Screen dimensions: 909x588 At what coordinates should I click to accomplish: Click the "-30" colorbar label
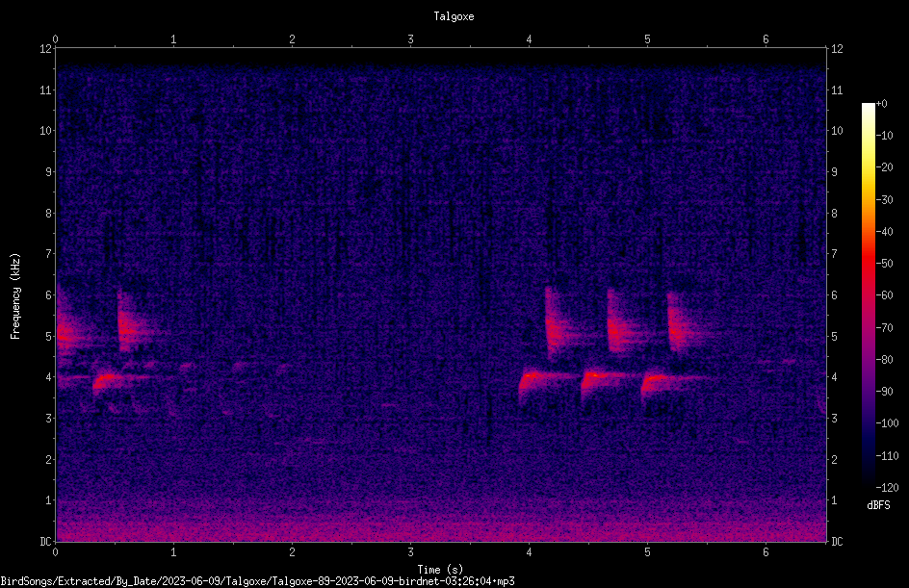point(884,199)
